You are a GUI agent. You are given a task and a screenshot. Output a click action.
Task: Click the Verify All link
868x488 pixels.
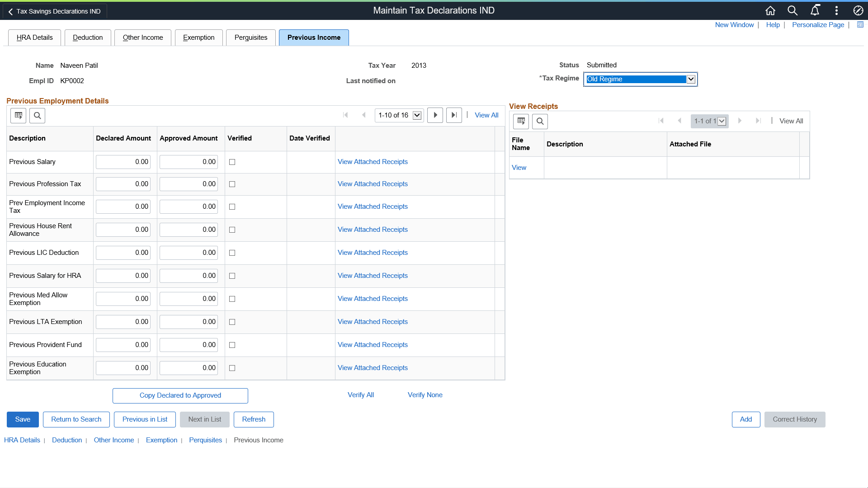(x=360, y=395)
